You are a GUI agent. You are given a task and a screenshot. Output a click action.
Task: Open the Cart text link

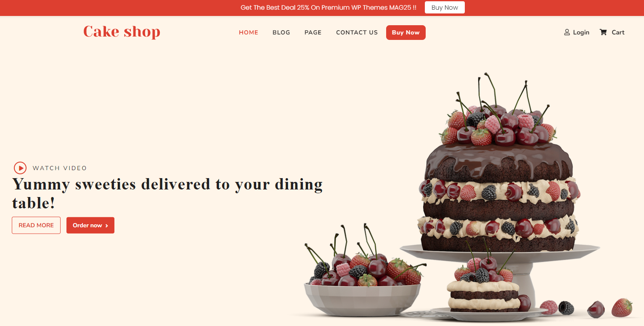(x=618, y=32)
